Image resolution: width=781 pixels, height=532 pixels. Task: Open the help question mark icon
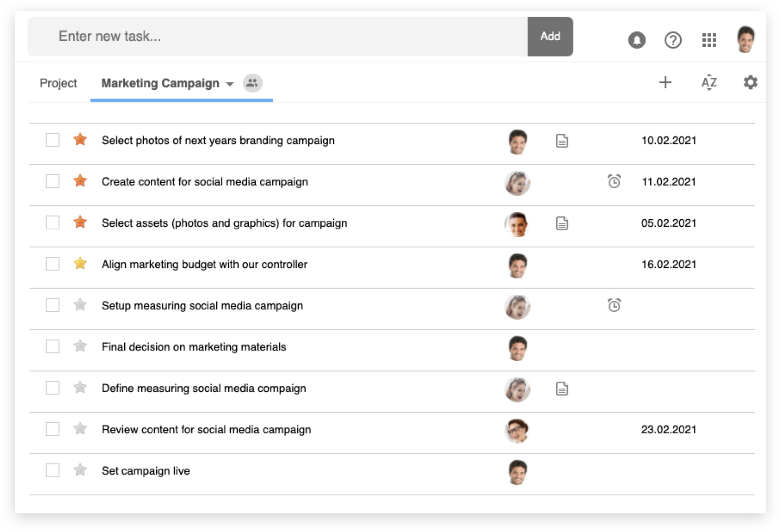(x=672, y=40)
